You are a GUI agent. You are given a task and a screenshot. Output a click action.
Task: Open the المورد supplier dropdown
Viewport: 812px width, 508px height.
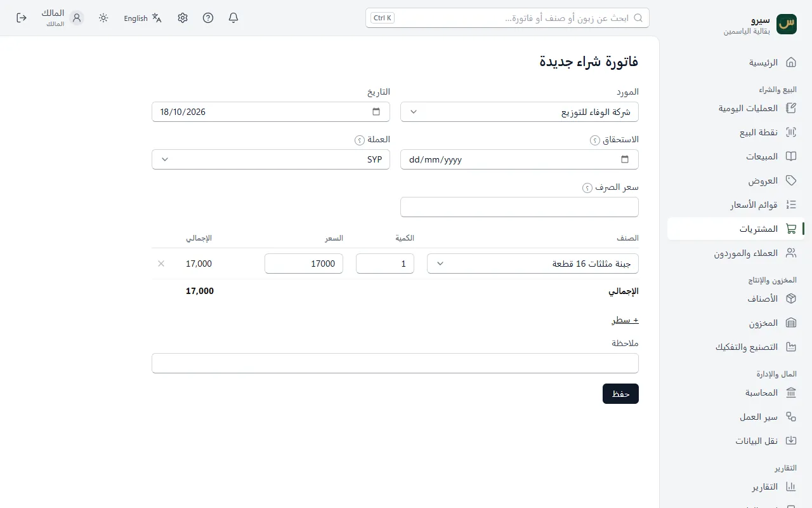tap(520, 112)
